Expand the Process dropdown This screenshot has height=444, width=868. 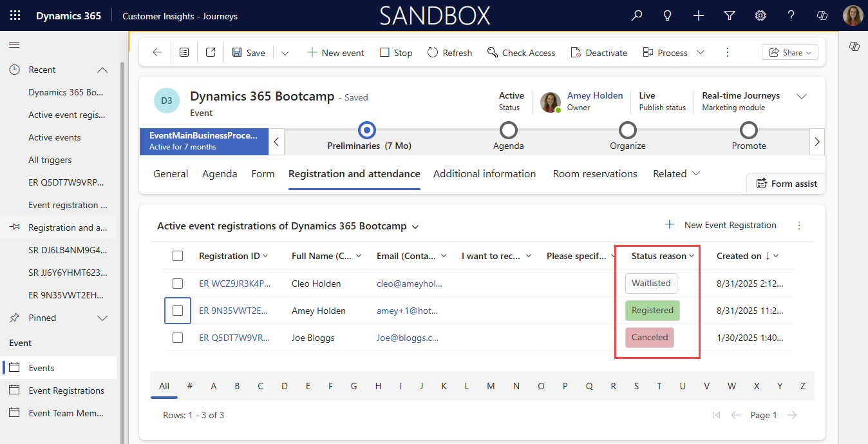point(701,53)
